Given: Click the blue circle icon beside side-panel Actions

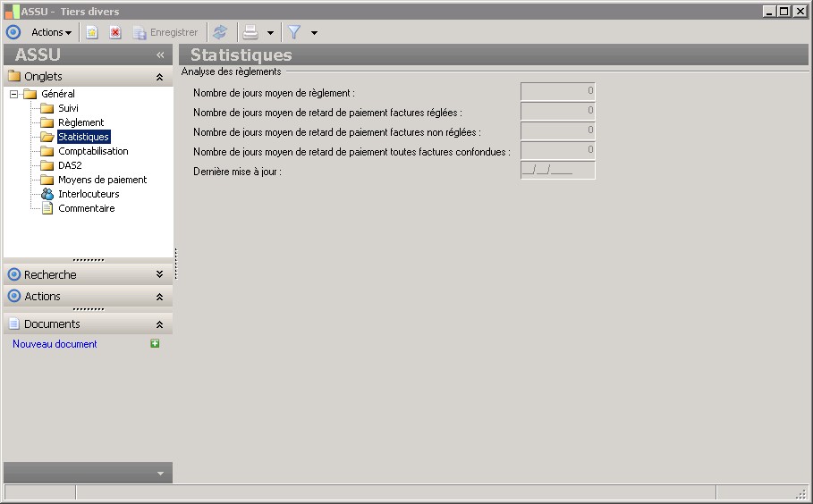Looking at the screenshot, I should (x=14, y=297).
